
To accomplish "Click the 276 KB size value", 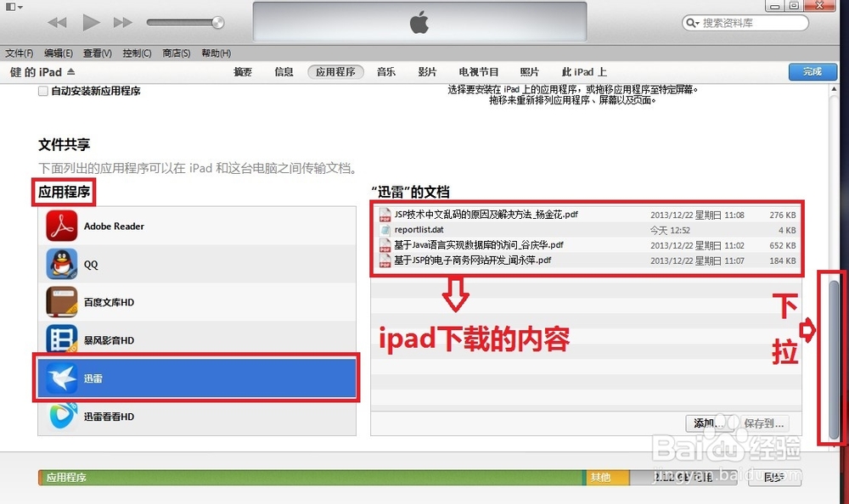I will 783,215.
